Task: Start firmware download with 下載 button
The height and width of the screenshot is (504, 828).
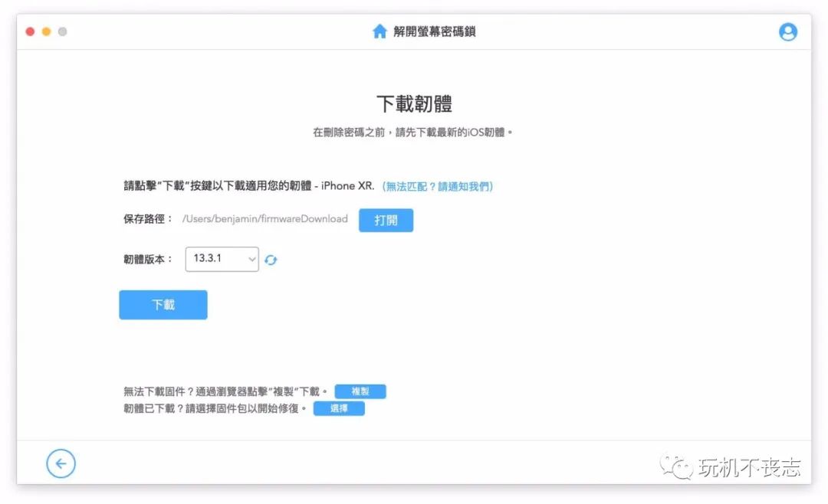Action: (x=163, y=305)
